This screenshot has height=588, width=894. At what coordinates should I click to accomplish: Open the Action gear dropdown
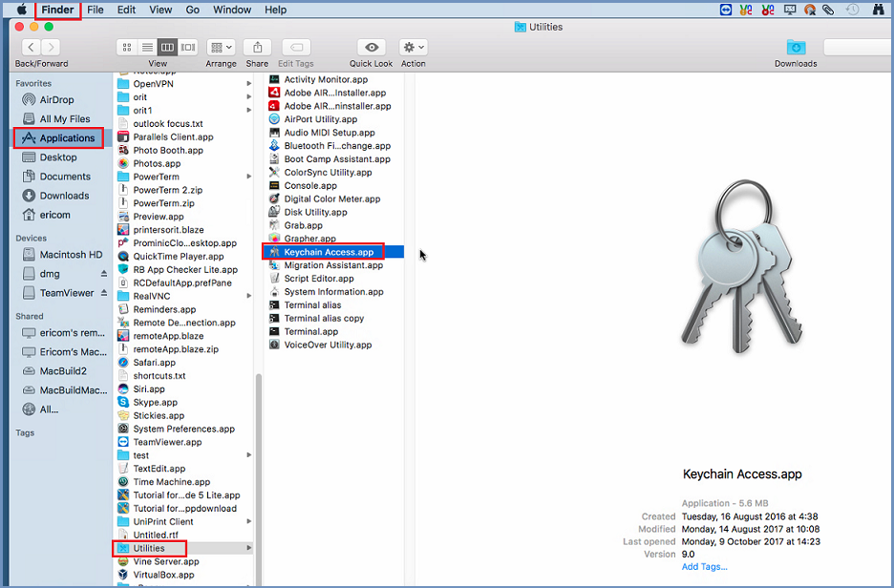click(x=414, y=48)
